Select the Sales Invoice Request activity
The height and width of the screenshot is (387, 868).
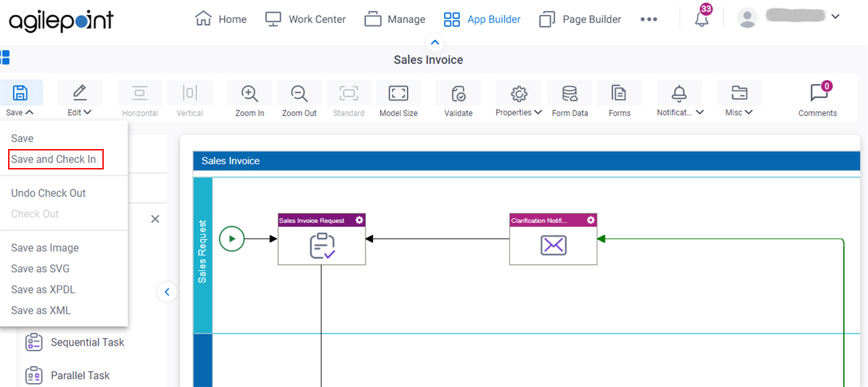(322, 239)
